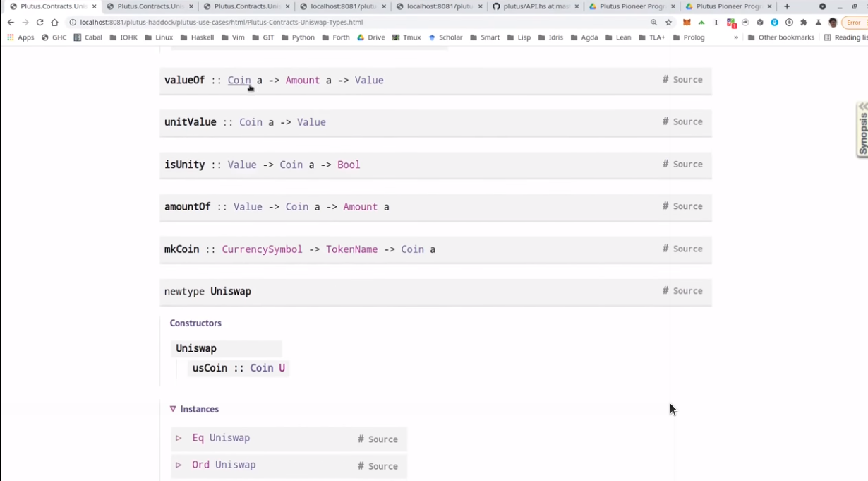868x481 pixels.
Task: Follow CurrencySymbol type link in mkCoin
Action: [x=262, y=249]
